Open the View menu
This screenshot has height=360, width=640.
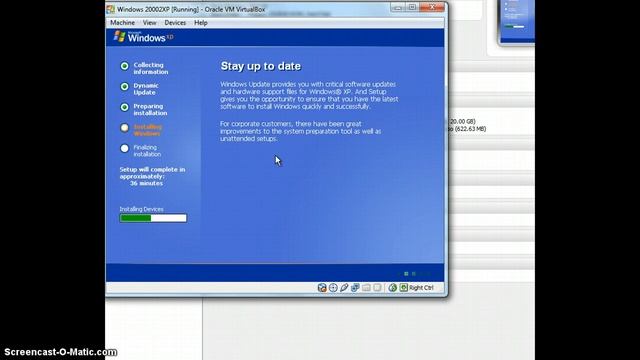point(149,23)
